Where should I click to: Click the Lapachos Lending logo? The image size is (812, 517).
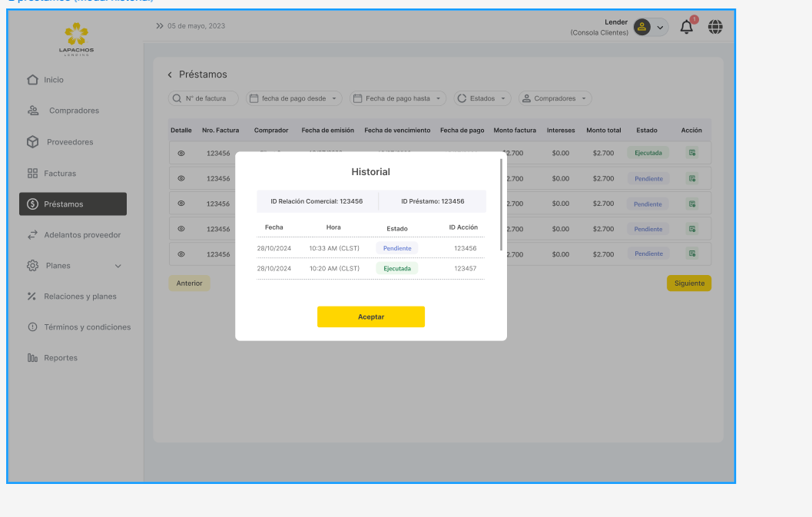point(76,39)
